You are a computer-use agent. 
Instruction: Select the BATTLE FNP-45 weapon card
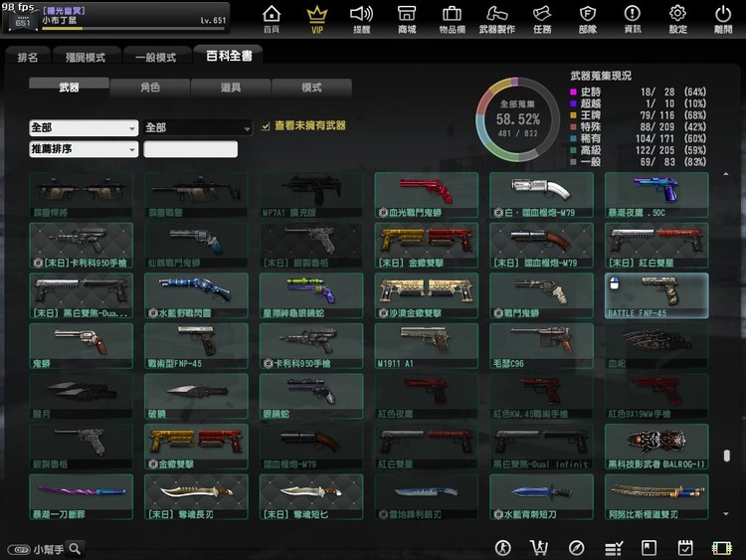point(656,295)
